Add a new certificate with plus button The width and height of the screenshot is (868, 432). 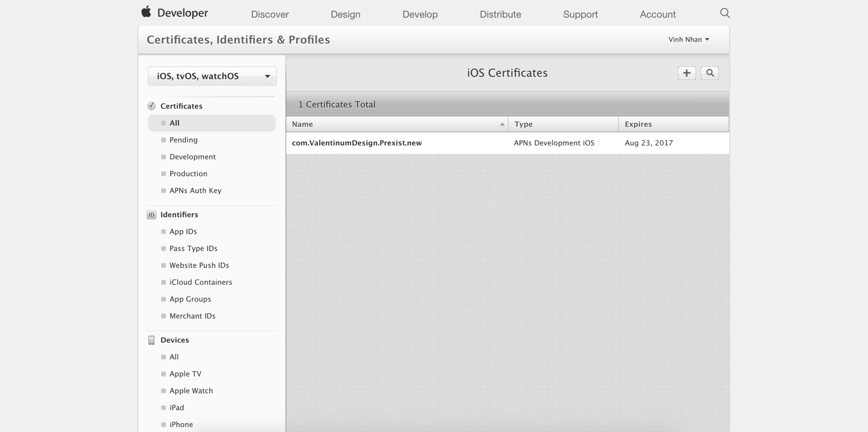(686, 73)
